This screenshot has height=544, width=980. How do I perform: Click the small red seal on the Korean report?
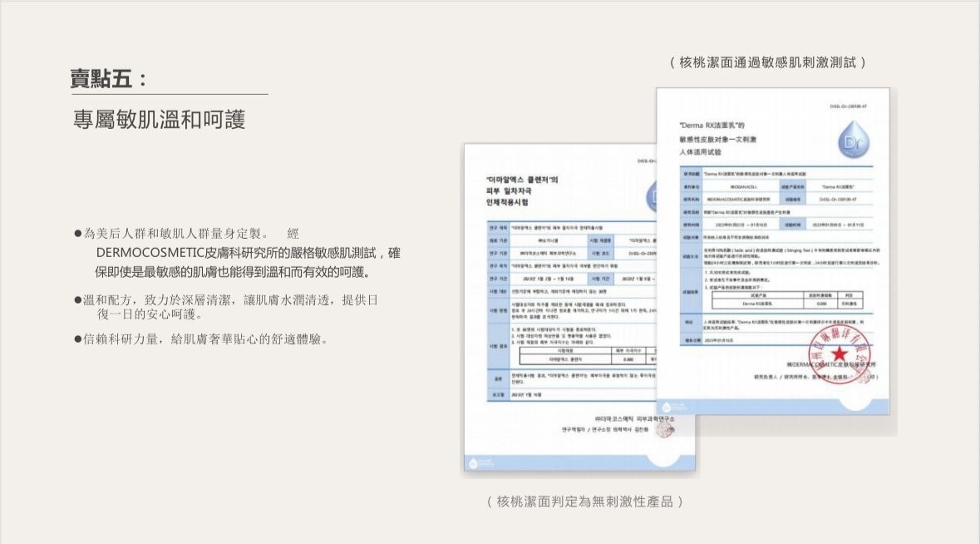[666, 430]
